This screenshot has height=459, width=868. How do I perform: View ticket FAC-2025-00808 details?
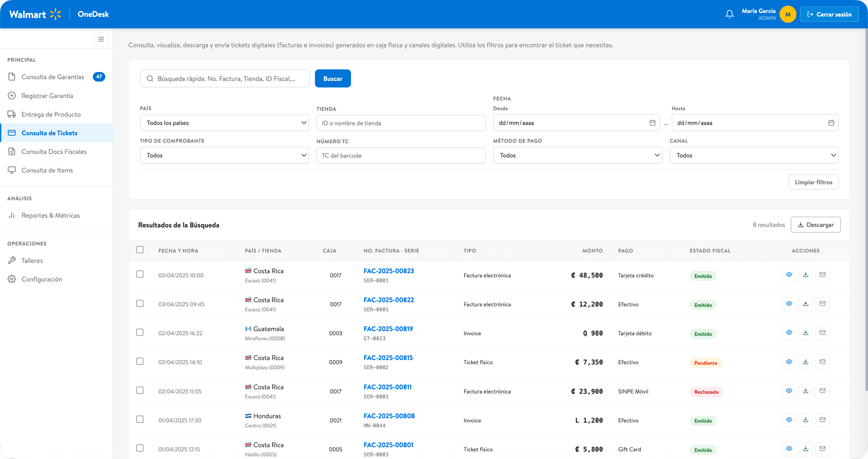pyautogui.click(x=789, y=420)
